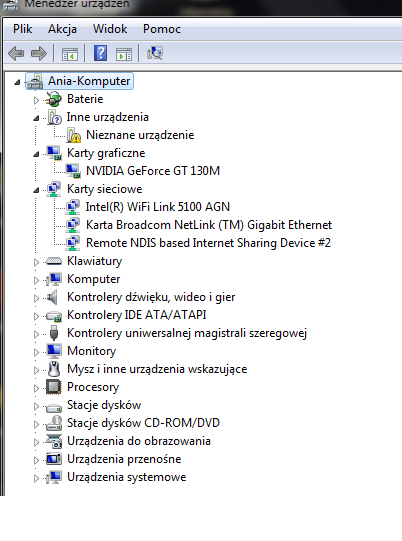
Task: Click the Back arrow toolbar icon
Action: tap(16, 53)
